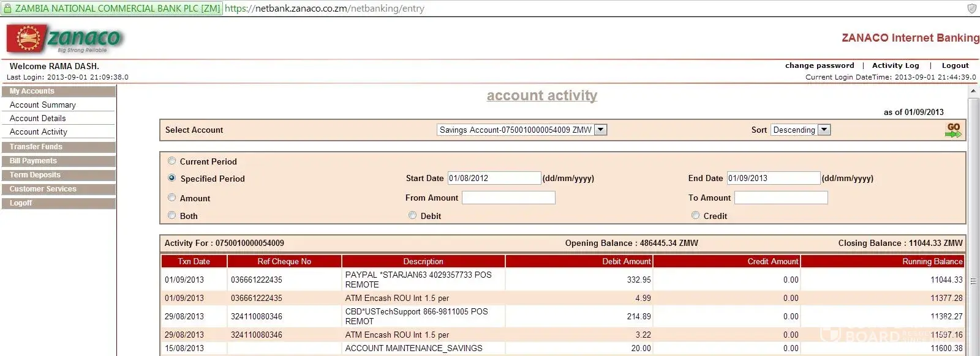The height and width of the screenshot is (356, 980).
Task: Select the Both radio button
Action: click(x=172, y=215)
